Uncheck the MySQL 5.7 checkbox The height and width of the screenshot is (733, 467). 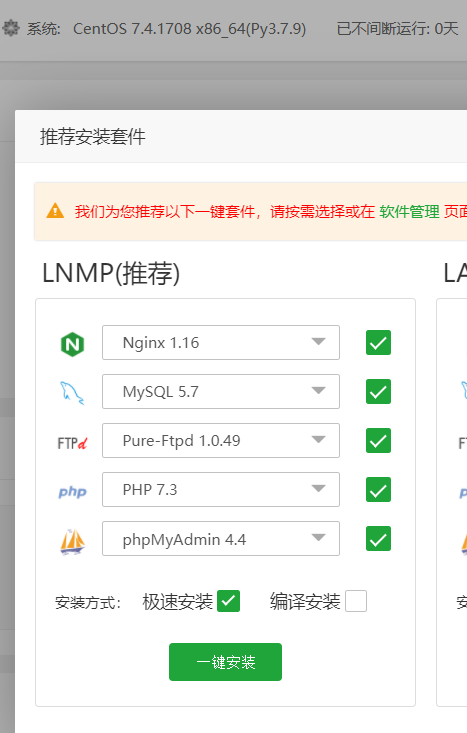coord(378,392)
